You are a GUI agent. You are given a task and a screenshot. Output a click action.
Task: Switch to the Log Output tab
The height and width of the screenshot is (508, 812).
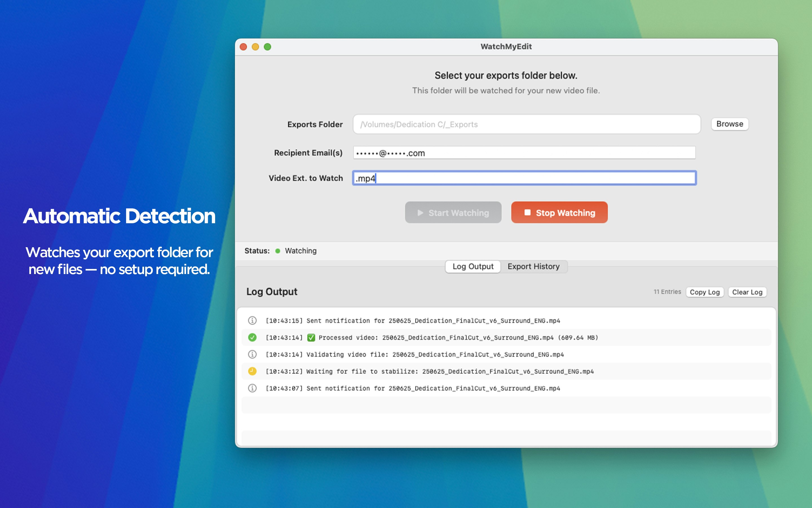(473, 266)
